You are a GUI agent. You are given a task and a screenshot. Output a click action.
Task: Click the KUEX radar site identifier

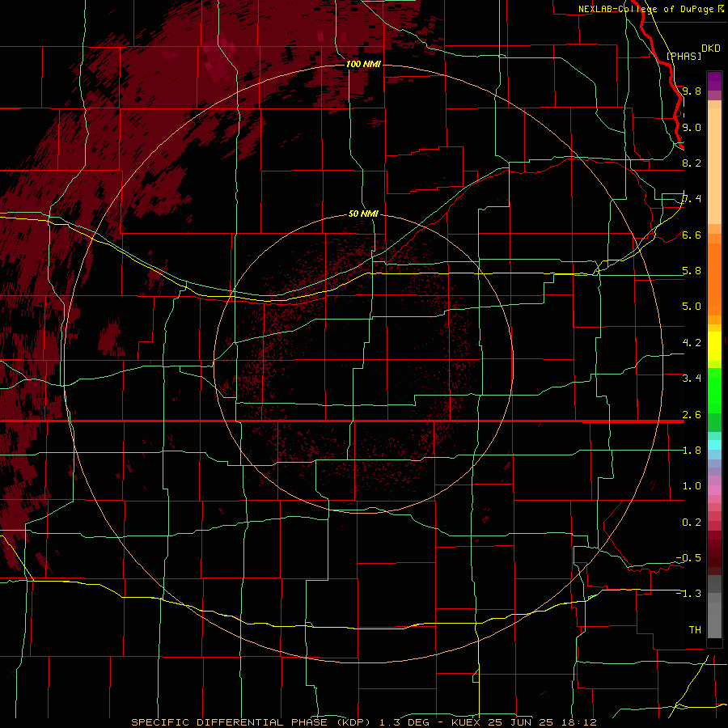click(466, 722)
